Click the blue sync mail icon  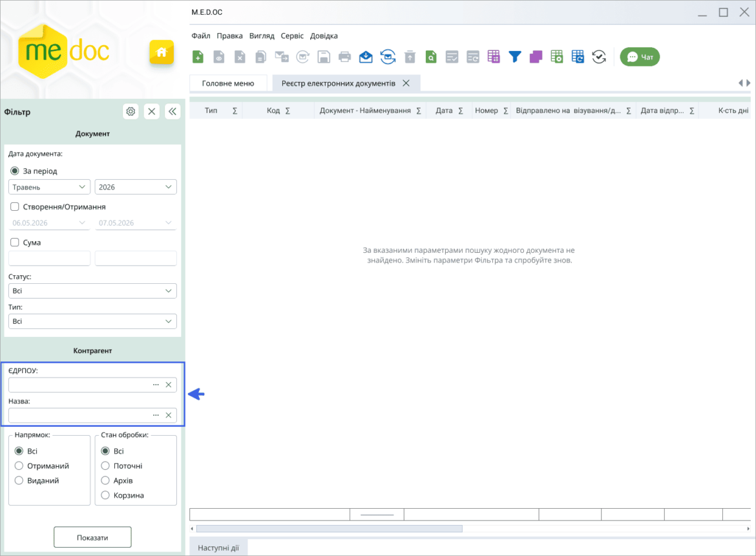pos(388,57)
